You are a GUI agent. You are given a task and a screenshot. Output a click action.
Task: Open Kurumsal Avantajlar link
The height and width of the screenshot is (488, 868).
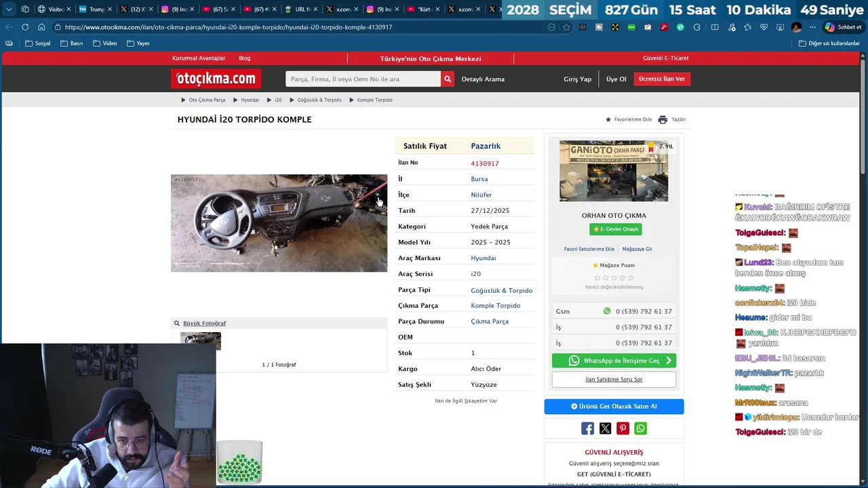(199, 58)
